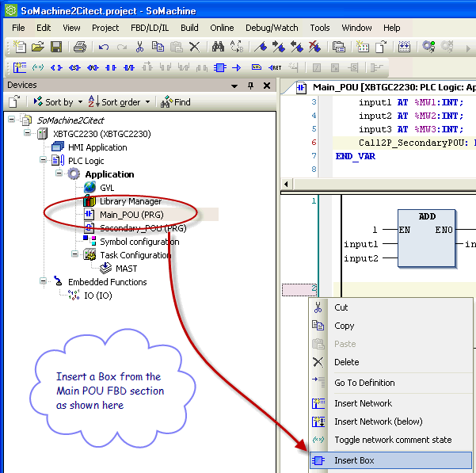
Task: Click the Build gears toolbar icon
Action: coord(428,47)
